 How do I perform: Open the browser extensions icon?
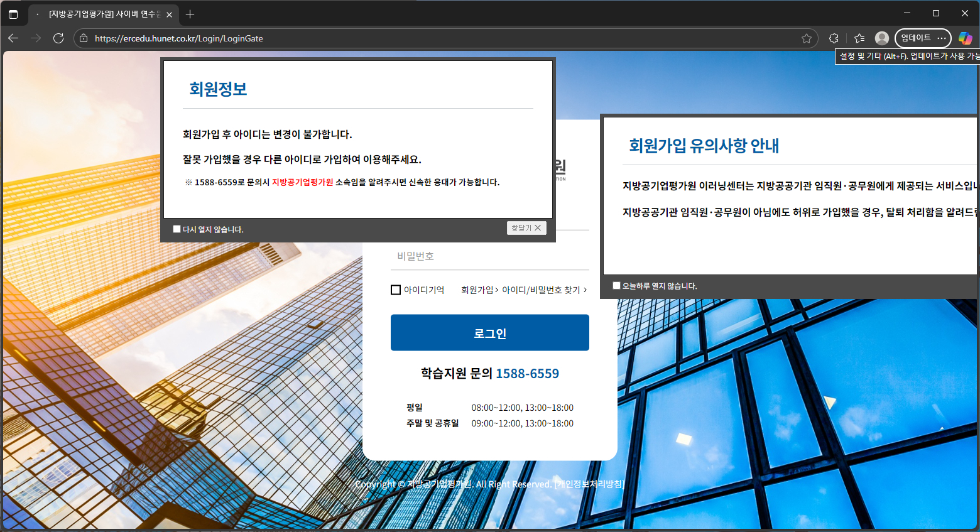pyautogui.click(x=834, y=38)
